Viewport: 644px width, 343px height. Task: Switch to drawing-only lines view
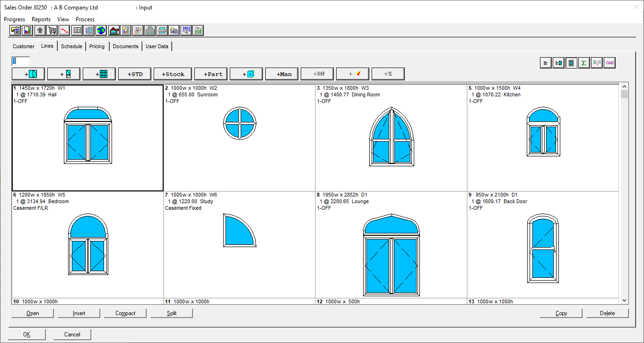click(x=571, y=62)
